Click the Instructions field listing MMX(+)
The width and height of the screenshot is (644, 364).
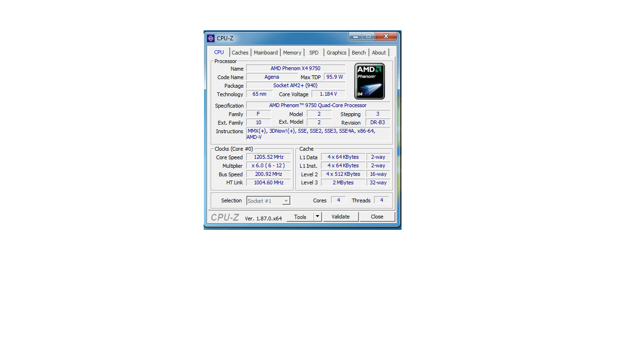pos(318,134)
